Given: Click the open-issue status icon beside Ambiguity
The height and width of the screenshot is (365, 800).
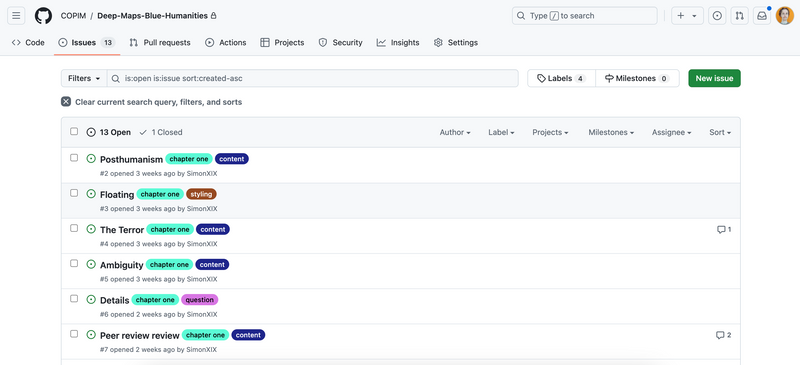Looking at the screenshot, I should click(x=91, y=264).
